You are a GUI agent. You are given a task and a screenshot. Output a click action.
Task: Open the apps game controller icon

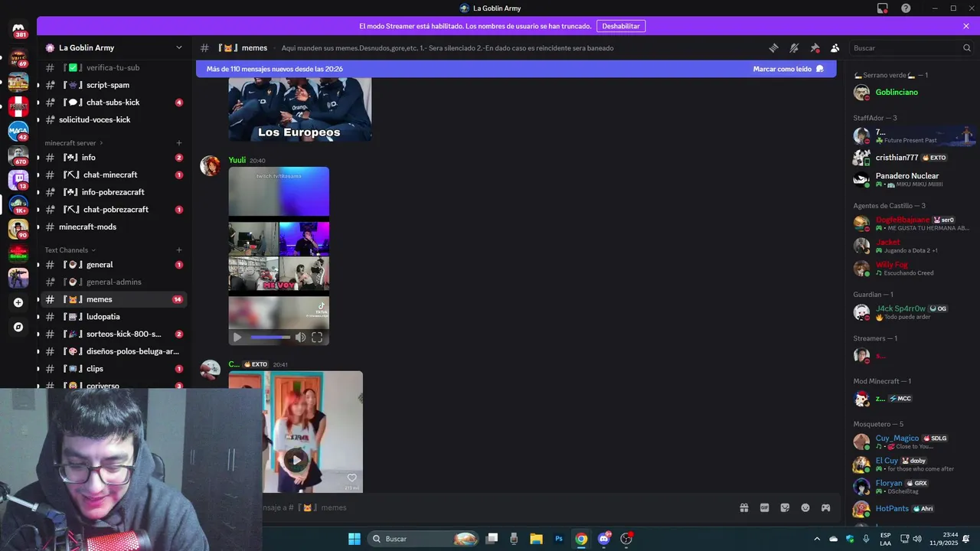pos(826,507)
